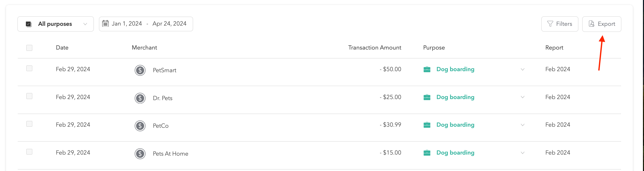Click the briefcase icon in the PetSmart row
This screenshot has height=171, width=644.
427,69
